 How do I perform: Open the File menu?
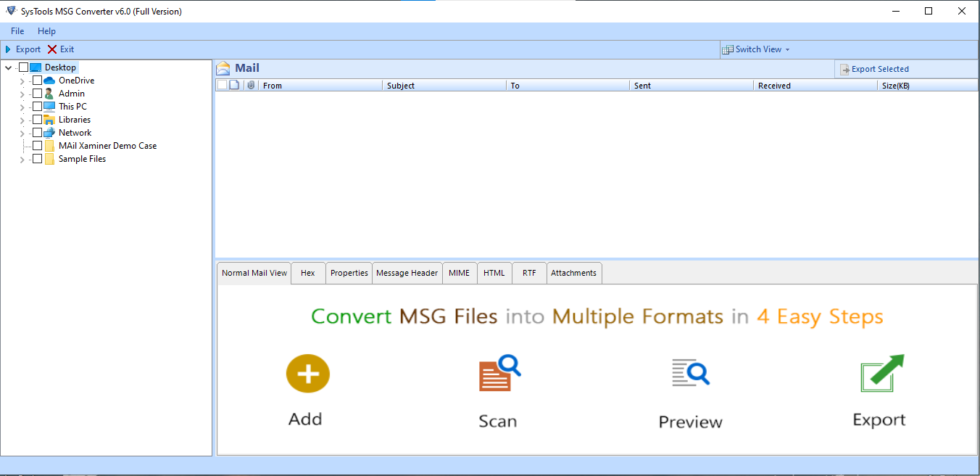pyautogui.click(x=17, y=31)
